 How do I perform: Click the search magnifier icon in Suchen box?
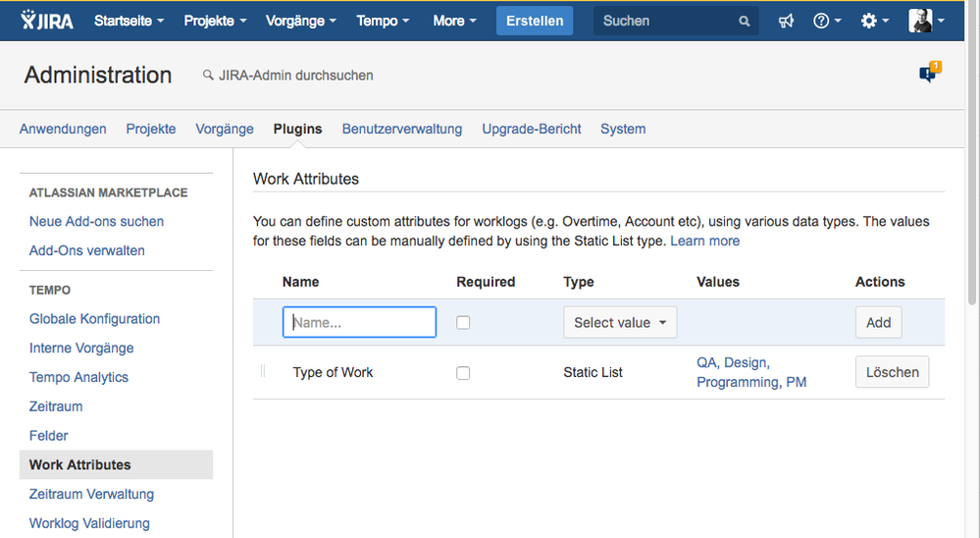[x=744, y=22]
